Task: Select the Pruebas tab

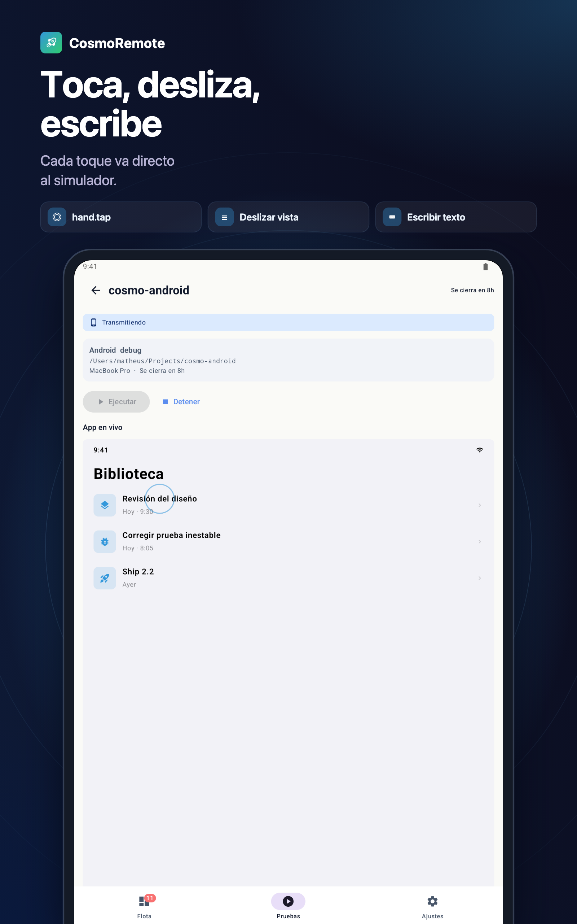Action: tap(288, 907)
